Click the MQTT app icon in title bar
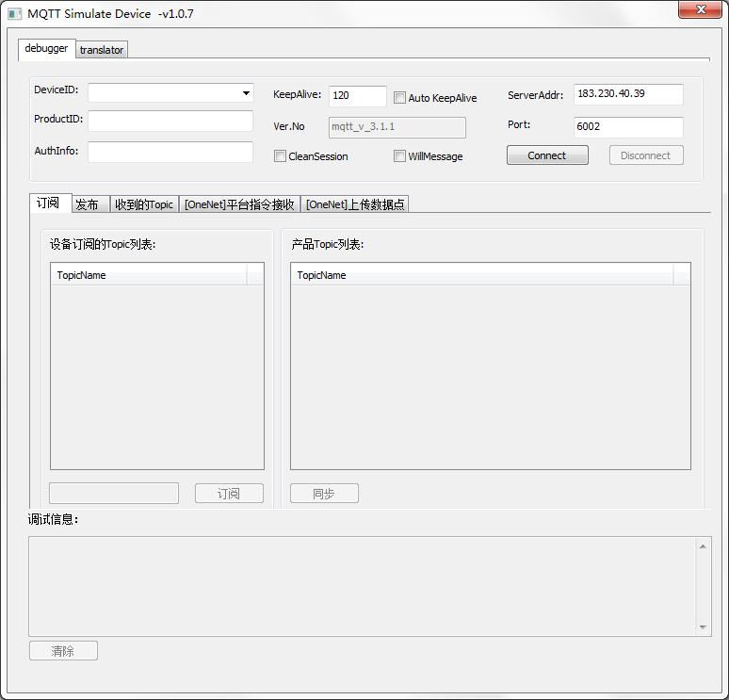729x700 pixels. coord(14,14)
